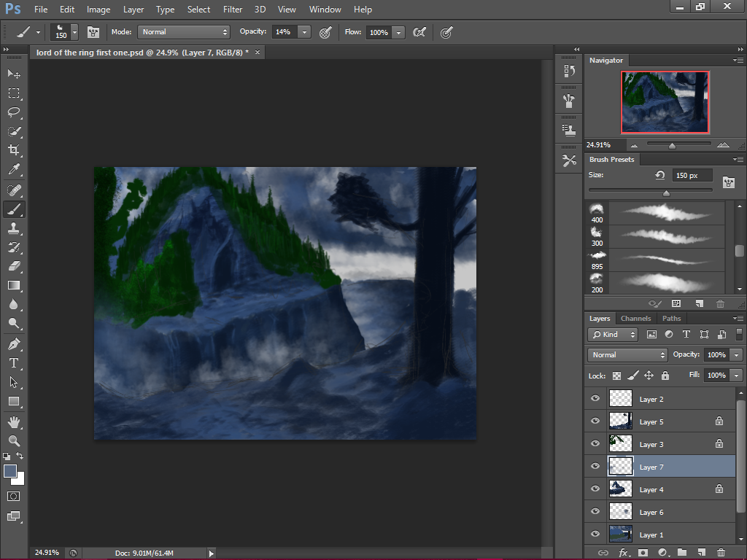Hide Layer 3 visibility eye
This screenshot has width=747, height=560.
click(595, 443)
